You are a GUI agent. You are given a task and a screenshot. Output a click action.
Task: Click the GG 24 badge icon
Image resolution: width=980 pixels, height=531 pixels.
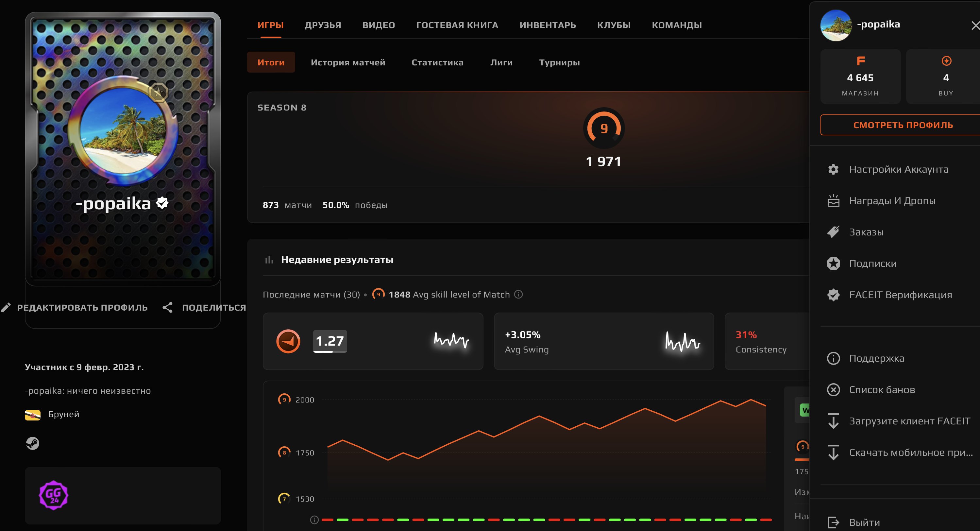(x=54, y=495)
